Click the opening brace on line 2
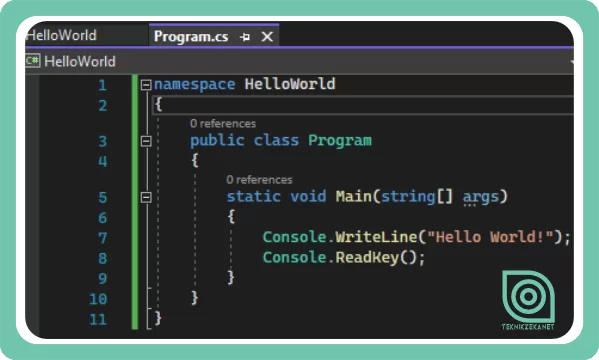 (158, 104)
